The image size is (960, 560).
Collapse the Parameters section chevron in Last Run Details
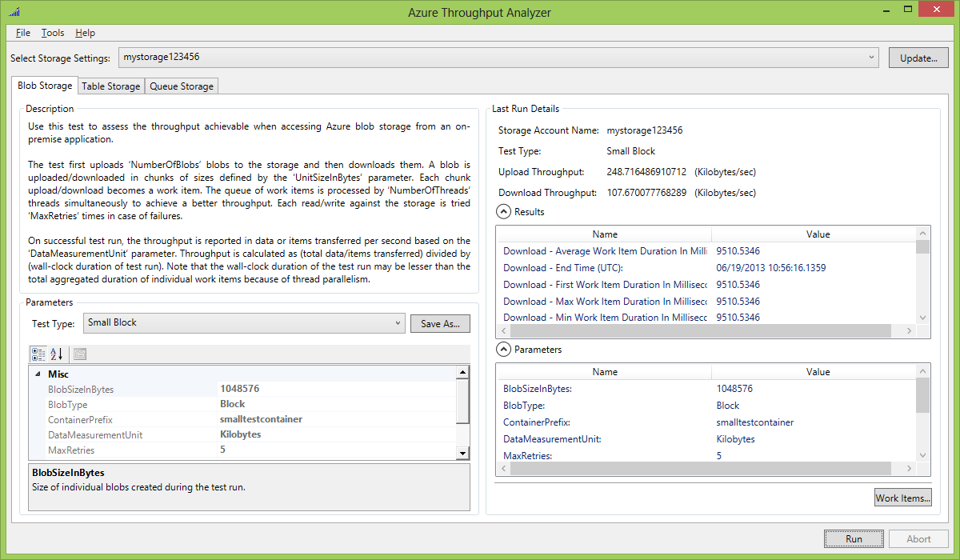point(504,350)
